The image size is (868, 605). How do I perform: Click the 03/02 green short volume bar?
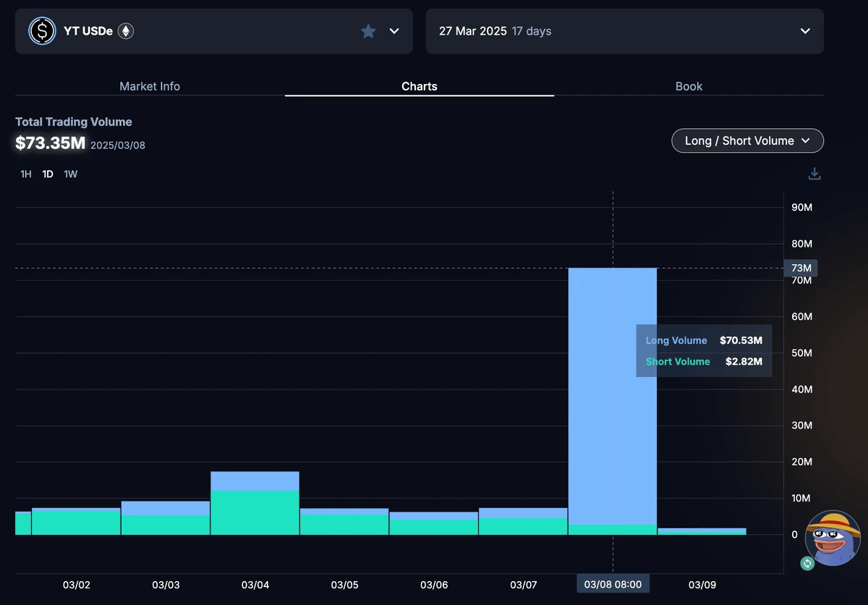[x=76, y=522]
